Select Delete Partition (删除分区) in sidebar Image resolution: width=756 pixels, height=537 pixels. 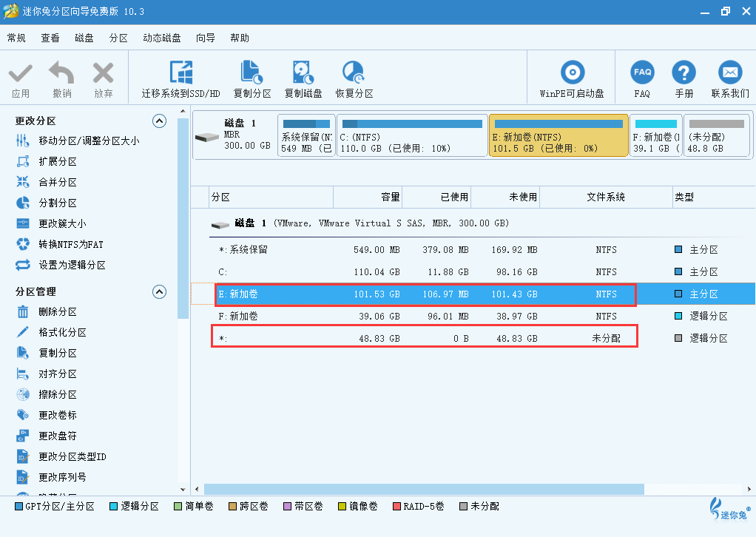47,312
